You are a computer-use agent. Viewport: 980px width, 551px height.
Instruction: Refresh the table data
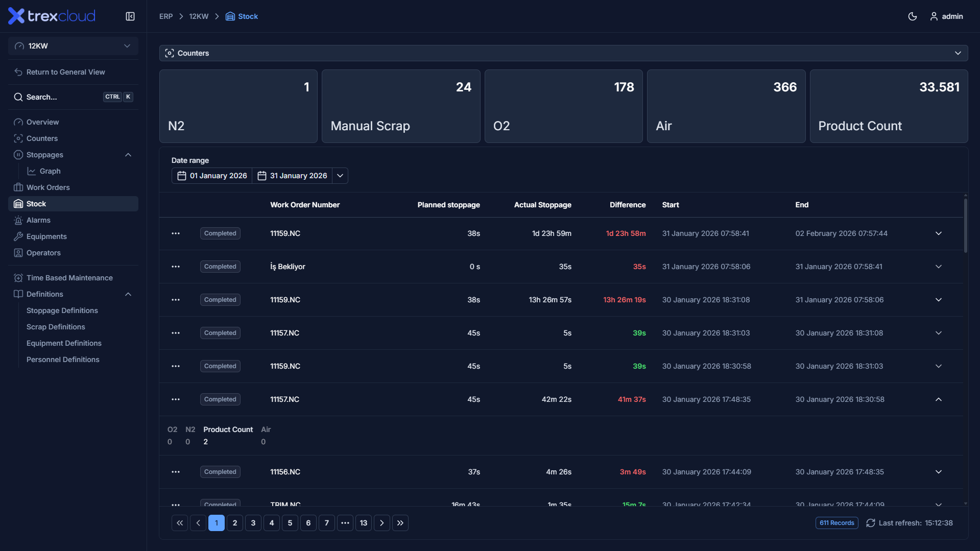[871, 523]
